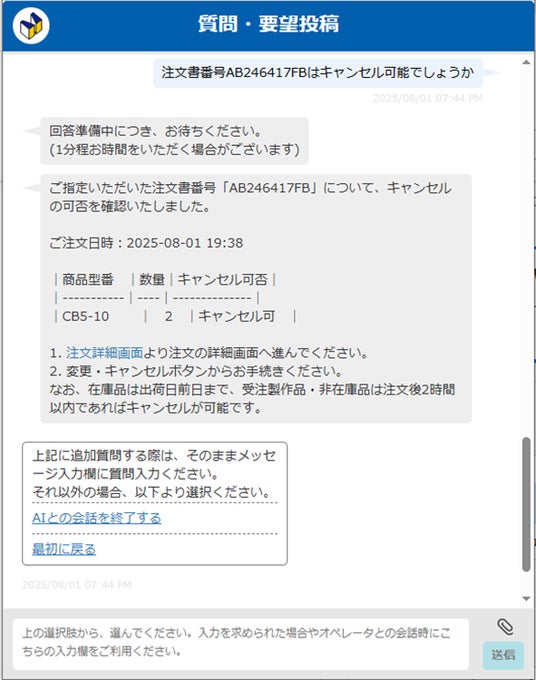Click the scrollbar down arrow
The height and width of the screenshot is (680, 536).
pyautogui.click(x=526, y=598)
